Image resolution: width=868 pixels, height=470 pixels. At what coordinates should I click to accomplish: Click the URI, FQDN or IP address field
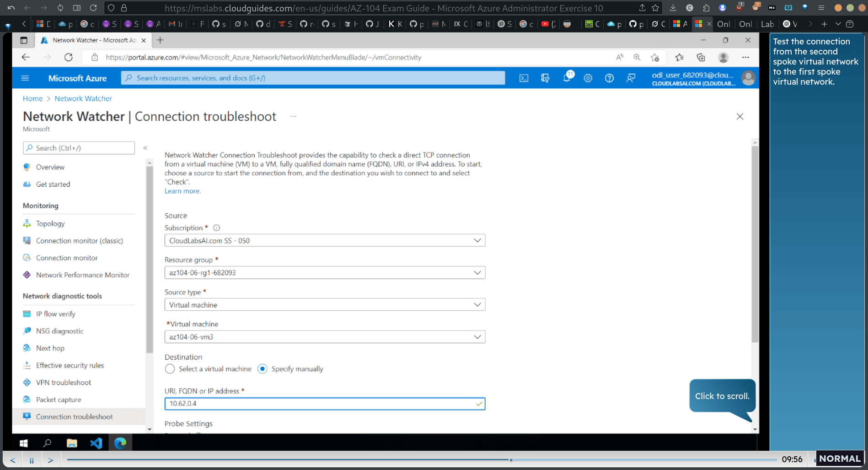point(325,404)
